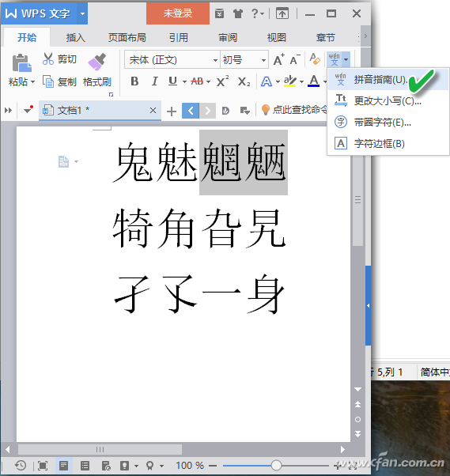The width and height of the screenshot is (450, 476).
Task: Go to previous tab with left arrow
Action: [191, 111]
